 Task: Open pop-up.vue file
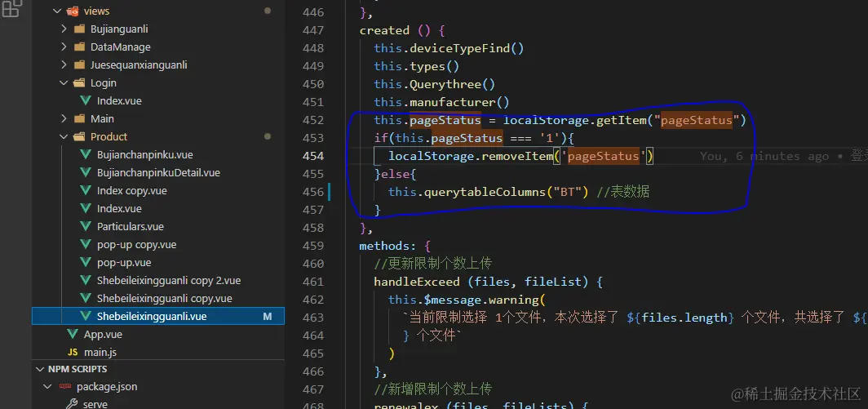pos(124,262)
